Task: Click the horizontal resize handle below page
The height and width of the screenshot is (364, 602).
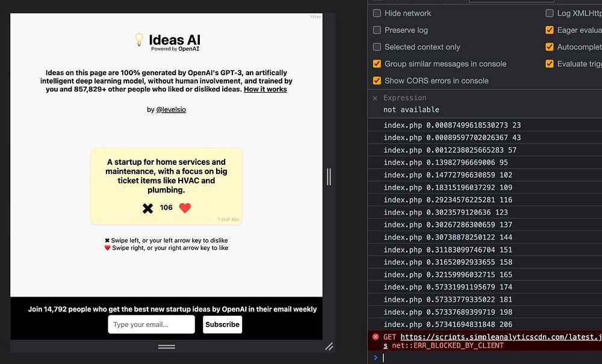Action: [x=167, y=347]
